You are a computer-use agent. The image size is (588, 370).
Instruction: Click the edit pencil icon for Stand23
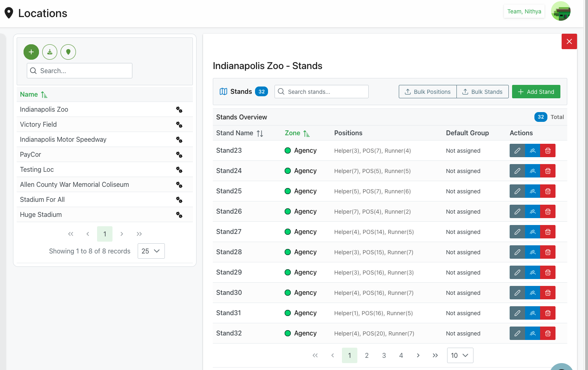pyautogui.click(x=517, y=151)
